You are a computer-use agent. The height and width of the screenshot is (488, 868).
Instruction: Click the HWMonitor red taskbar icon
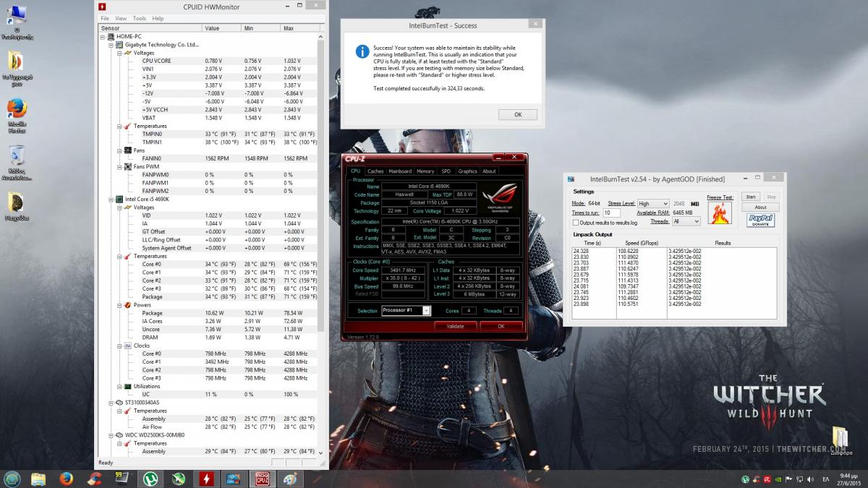(x=207, y=479)
